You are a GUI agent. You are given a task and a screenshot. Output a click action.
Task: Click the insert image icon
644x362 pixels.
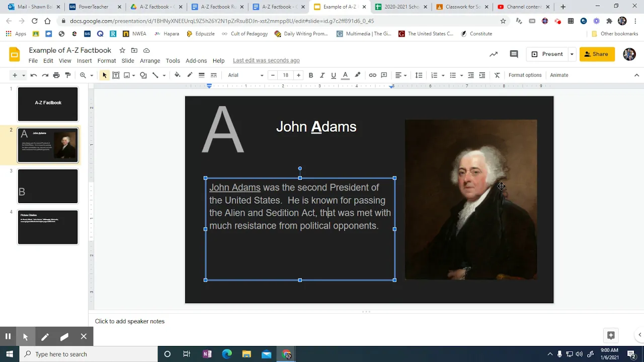(x=127, y=75)
